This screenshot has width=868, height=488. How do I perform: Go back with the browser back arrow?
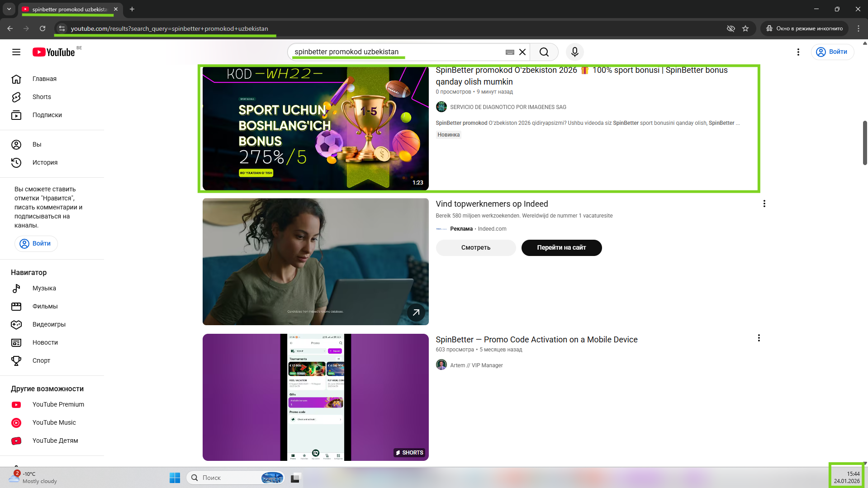pos(10,28)
